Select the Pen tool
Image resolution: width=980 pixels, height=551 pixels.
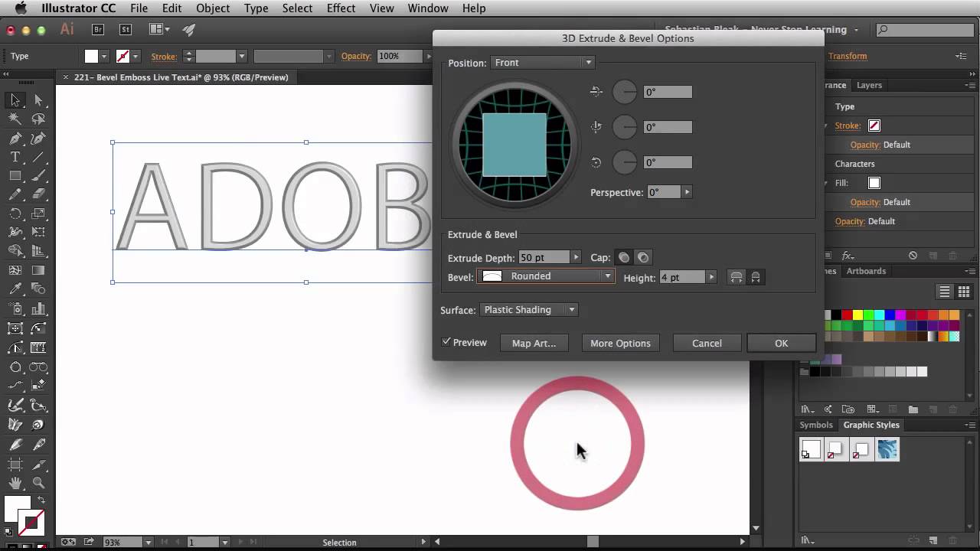tap(15, 139)
